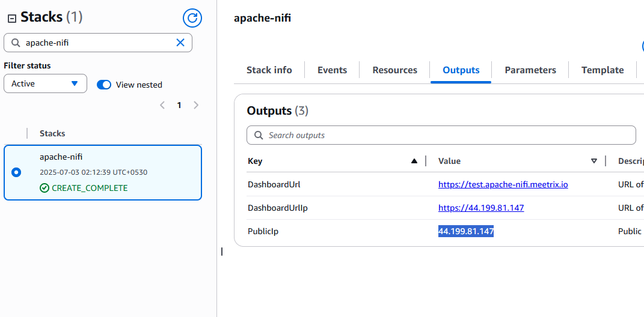Click the PublicIp key cell
644x317 pixels.
pyautogui.click(x=263, y=231)
